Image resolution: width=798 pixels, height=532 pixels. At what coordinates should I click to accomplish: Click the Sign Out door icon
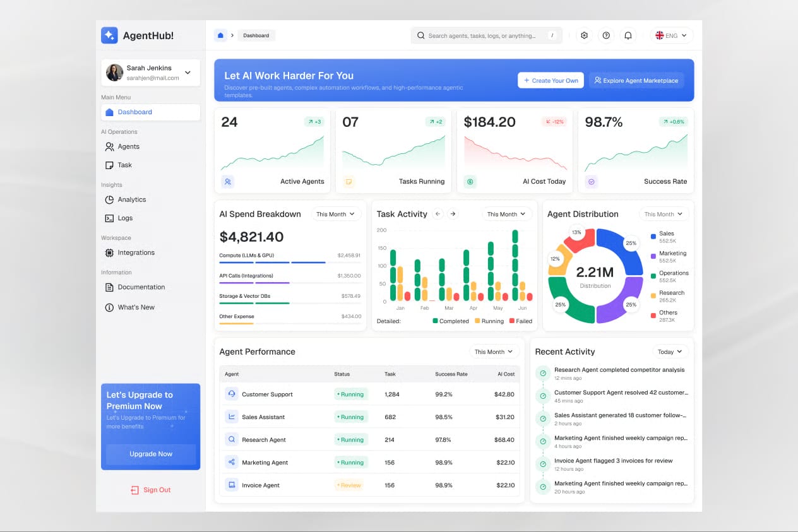134,490
